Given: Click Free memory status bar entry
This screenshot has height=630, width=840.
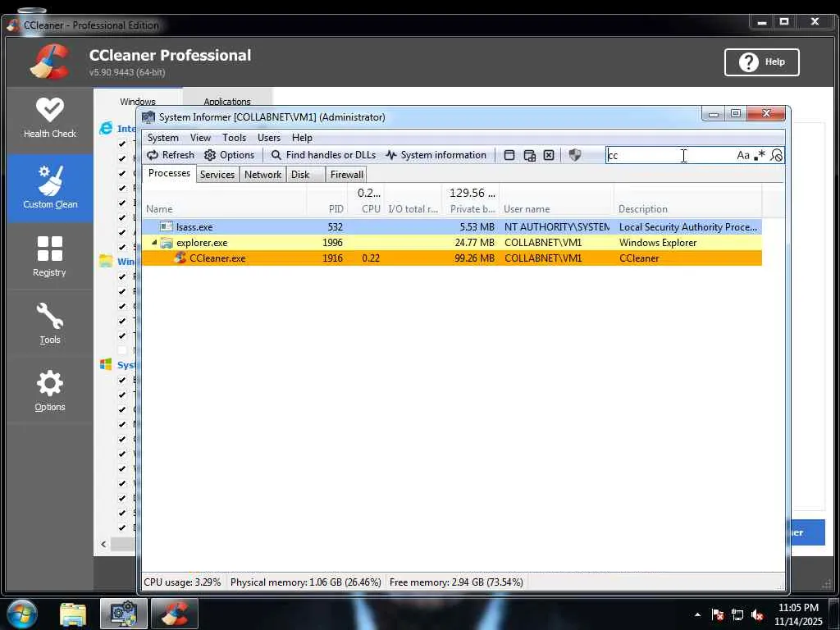Looking at the screenshot, I should coord(456,582).
